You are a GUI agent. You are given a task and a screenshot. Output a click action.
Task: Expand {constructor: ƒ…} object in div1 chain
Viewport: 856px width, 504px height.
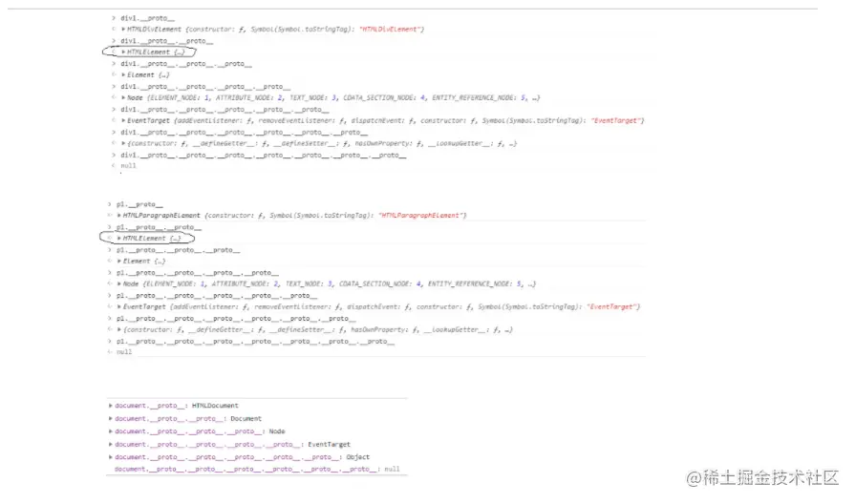123,144
